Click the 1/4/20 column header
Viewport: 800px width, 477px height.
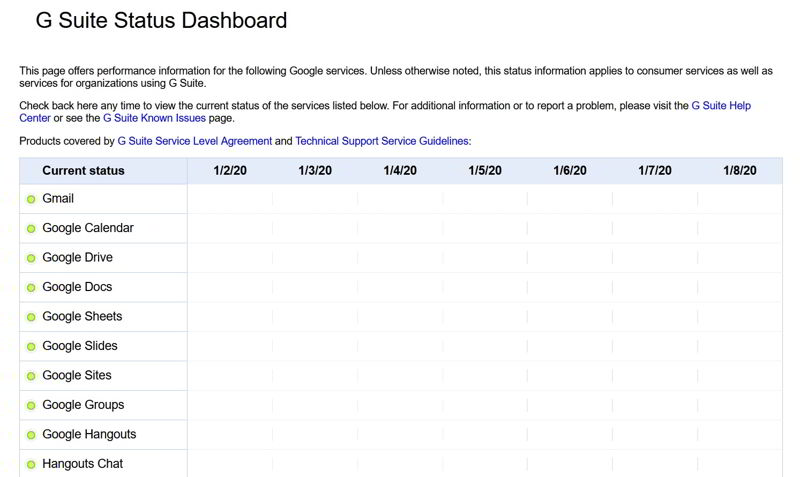[x=400, y=170]
